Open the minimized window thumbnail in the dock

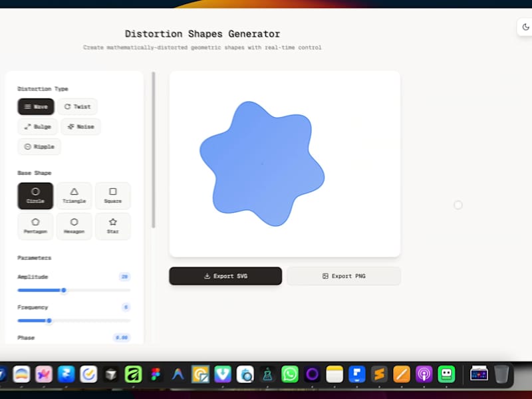479,374
